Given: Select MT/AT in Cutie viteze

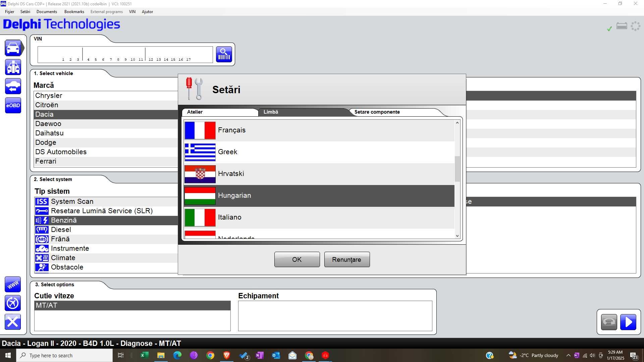Looking at the screenshot, I should click(x=132, y=305).
